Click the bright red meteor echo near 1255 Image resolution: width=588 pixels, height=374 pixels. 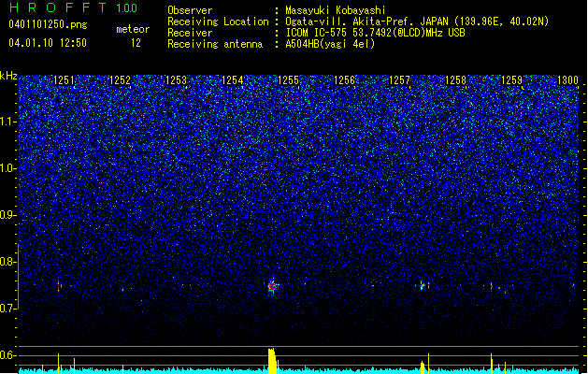pos(273,287)
